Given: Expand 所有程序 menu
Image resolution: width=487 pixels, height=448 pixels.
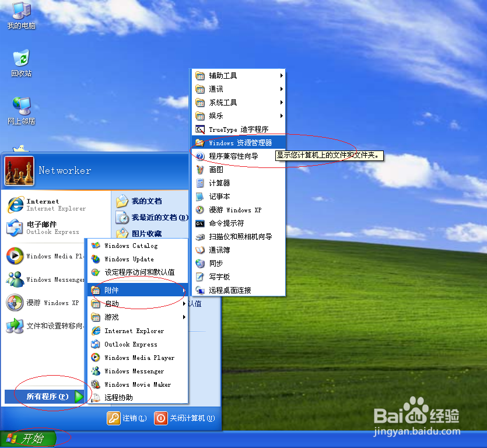Looking at the screenshot, I should (x=45, y=397).
